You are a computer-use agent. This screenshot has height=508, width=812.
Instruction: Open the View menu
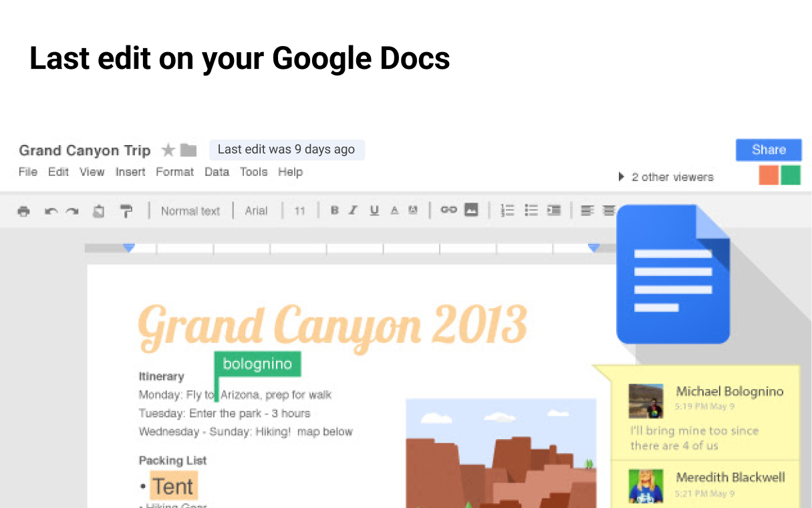coord(92,172)
